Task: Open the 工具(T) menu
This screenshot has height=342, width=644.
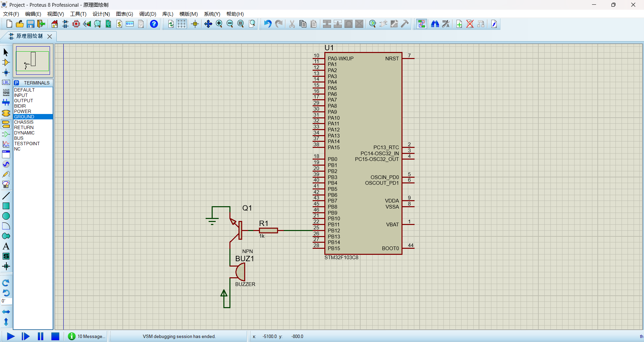Action: point(78,14)
